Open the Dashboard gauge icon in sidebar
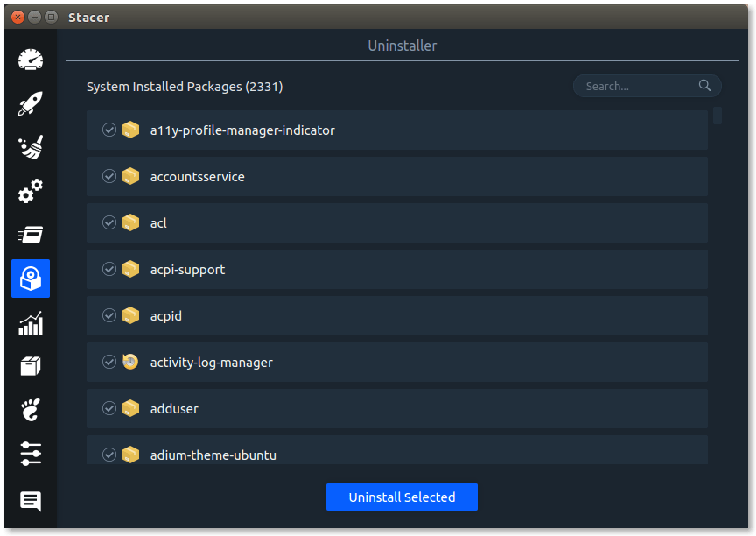This screenshot has height=536, width=756. 31,60
